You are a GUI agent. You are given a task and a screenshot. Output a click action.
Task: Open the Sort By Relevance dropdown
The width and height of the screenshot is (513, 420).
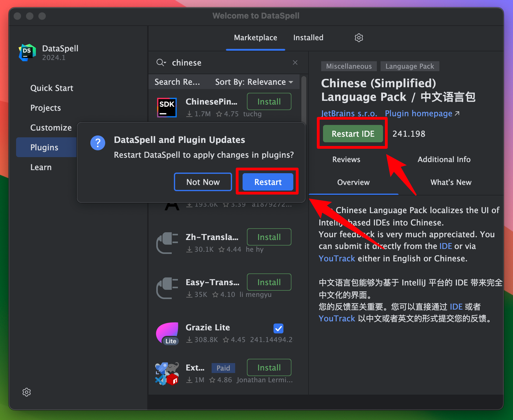[x=254, y=82]
